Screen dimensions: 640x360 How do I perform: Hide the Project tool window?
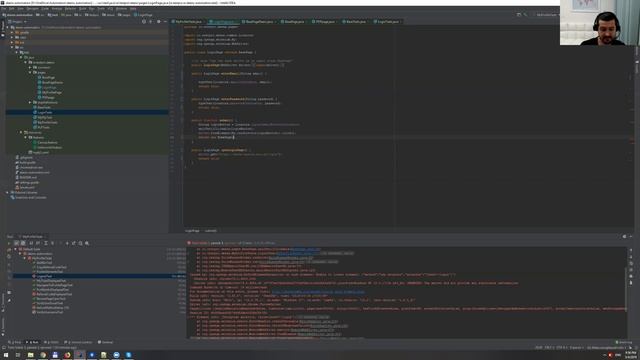pos(165,22)
